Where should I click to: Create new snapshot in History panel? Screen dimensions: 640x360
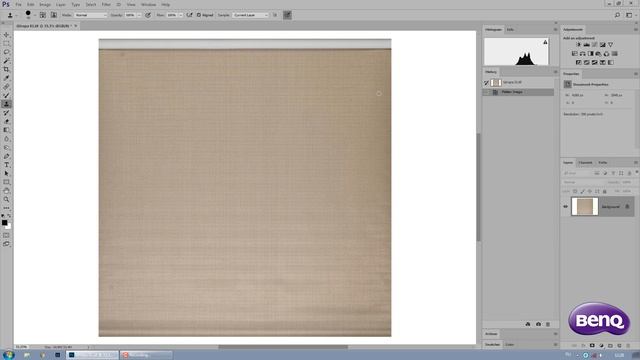[538, 324]
